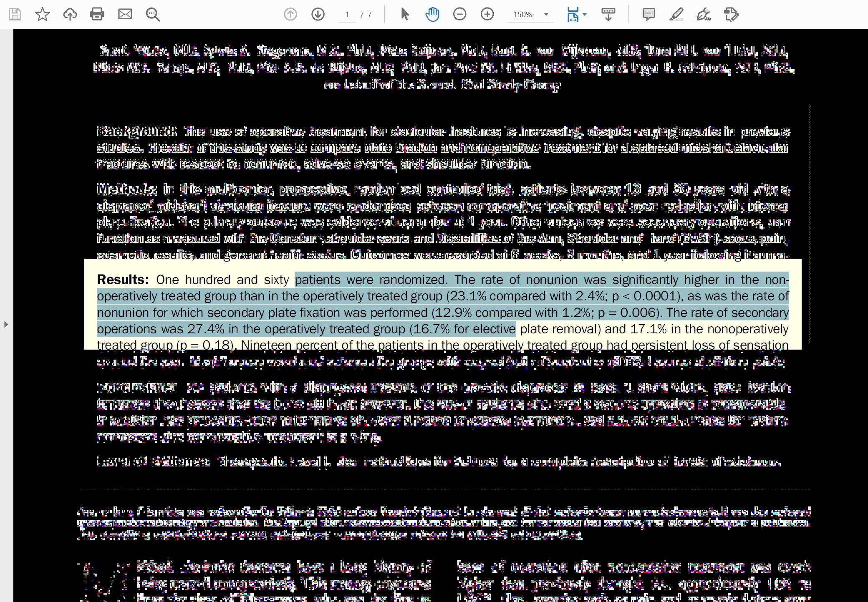Zoom out with the minus button
This screenshot has height=602, width=868.
(x=459, y=14)
